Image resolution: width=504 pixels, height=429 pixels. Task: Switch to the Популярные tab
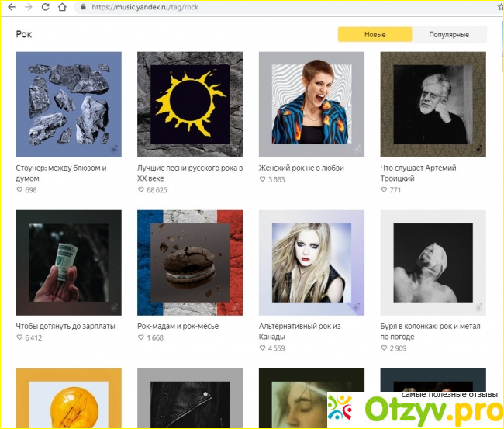pyautogui.click(x=449, y=34)
